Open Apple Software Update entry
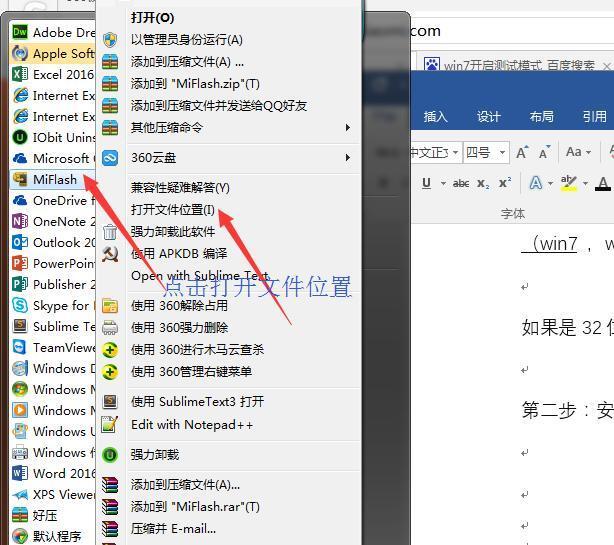The image size is (614, 545). pyautogui.click(x=53, y=54)
